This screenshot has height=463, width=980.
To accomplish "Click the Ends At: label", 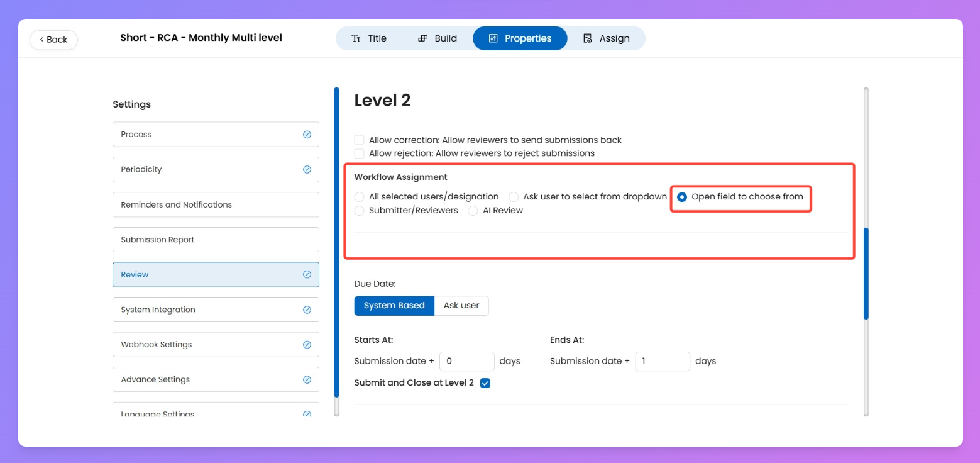I will tap(567, 340).
